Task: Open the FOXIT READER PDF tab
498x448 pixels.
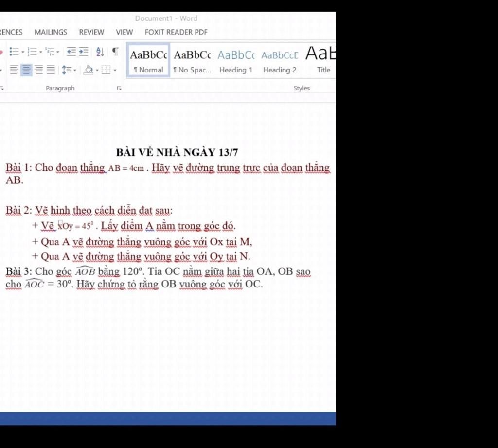Action: pos(176,32)
